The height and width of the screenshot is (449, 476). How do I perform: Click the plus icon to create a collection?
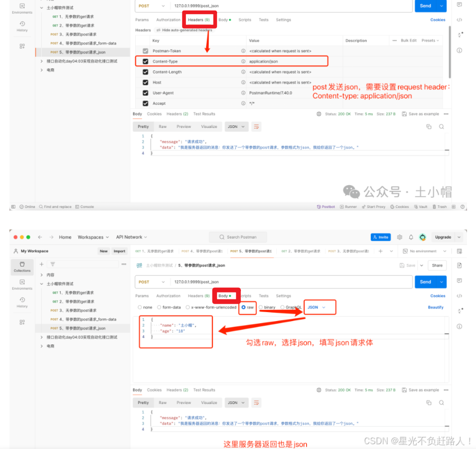(42, 264)
